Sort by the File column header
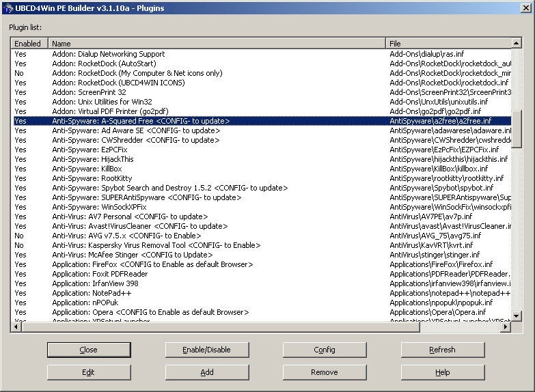Screen dimensions: 535x392 click(x=449, y=43)
